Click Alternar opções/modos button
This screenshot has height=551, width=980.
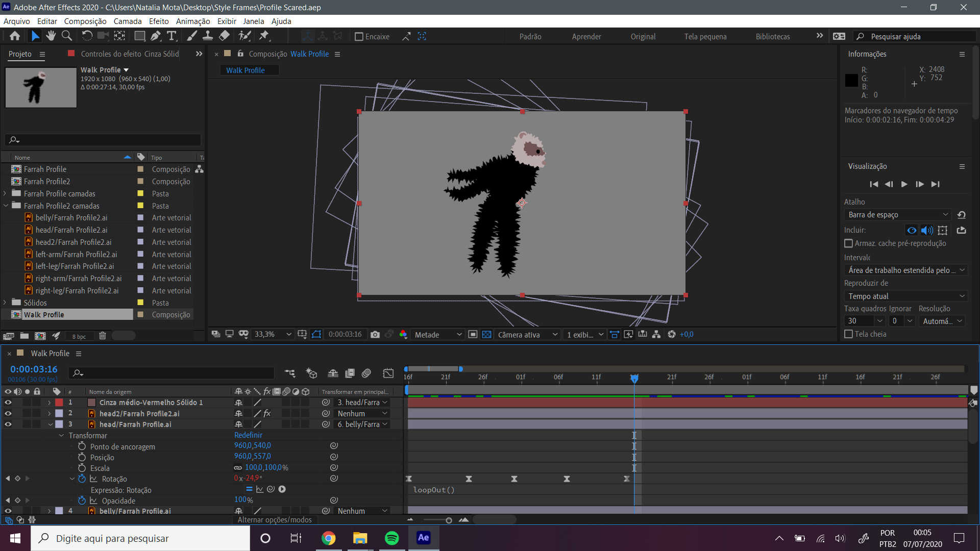click(275, 520)
